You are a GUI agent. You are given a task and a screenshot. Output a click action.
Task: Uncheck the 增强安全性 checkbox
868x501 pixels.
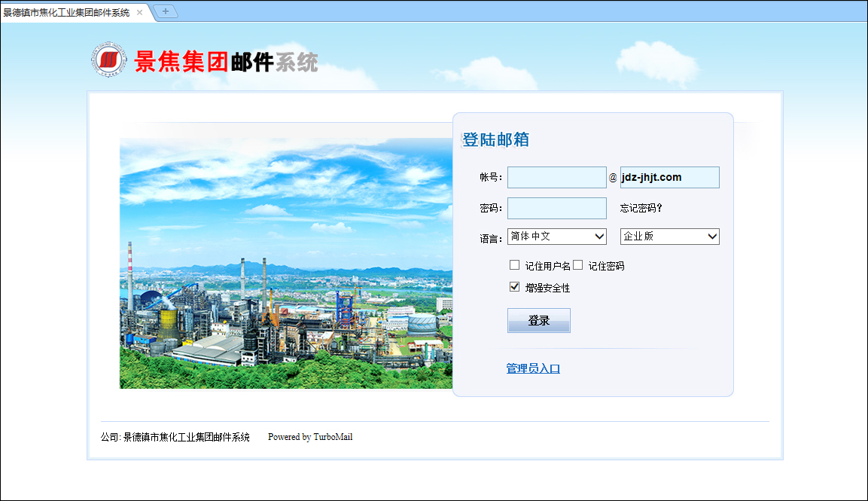pyautogui.click(x=515, y=287)
